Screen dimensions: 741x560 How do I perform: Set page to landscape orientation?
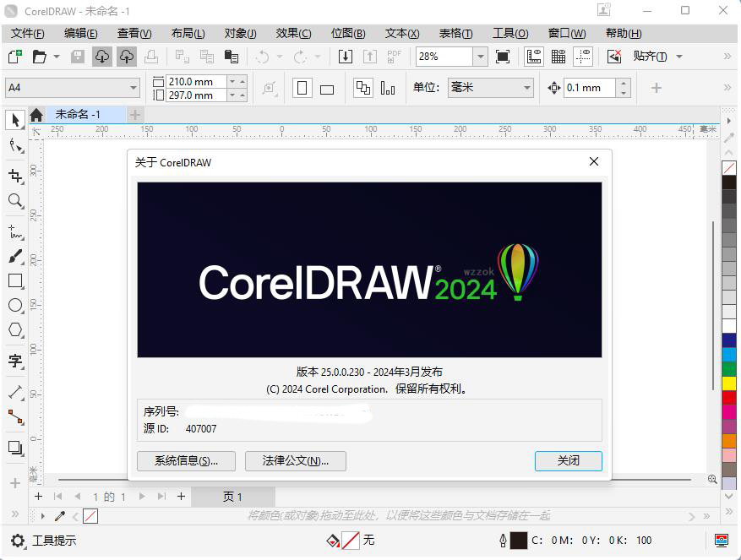pos(327,89)
